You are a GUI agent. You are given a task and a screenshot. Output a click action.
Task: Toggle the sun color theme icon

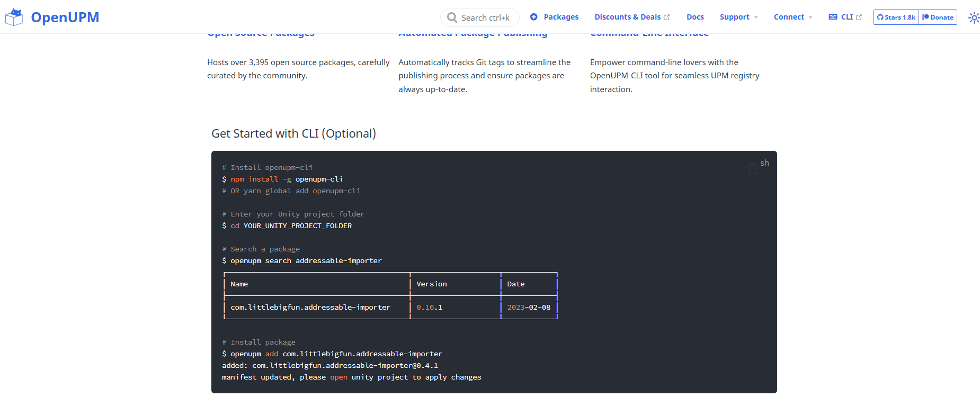(x=974, y=17)
